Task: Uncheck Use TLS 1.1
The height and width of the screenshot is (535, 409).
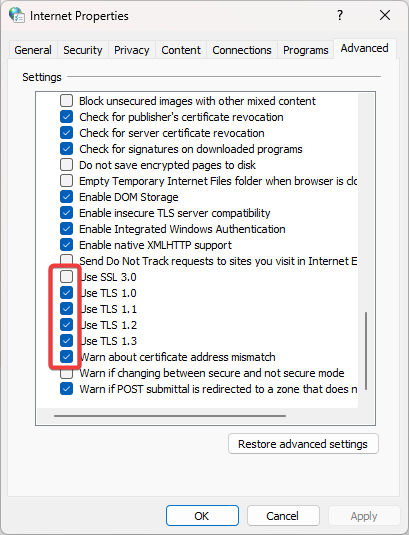Action: click(x=67, y=308)
